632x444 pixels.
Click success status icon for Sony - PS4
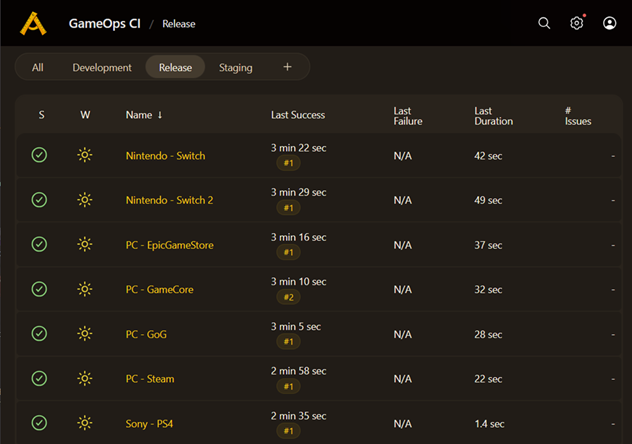tap(39, 423)
